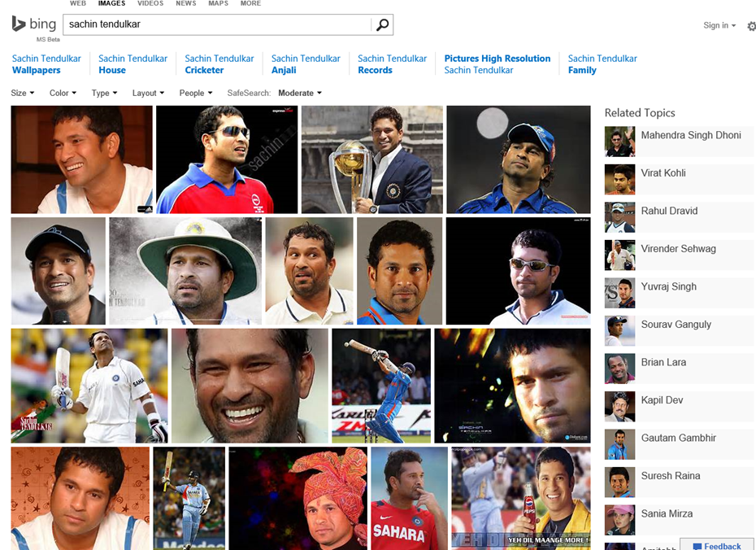Open the settings gear icon

tap(751, 26)
